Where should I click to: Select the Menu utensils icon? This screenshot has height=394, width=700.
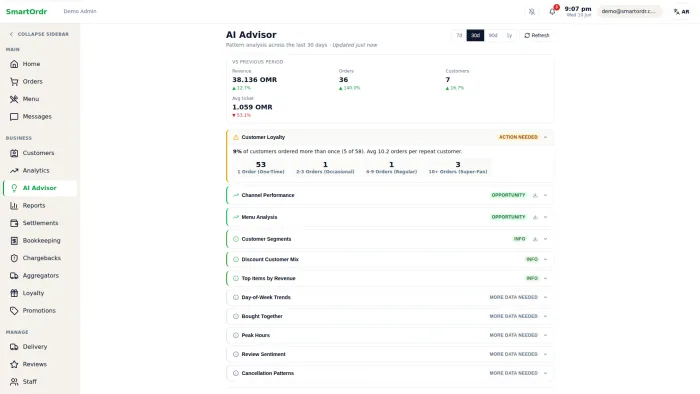(x=14, y=99)
